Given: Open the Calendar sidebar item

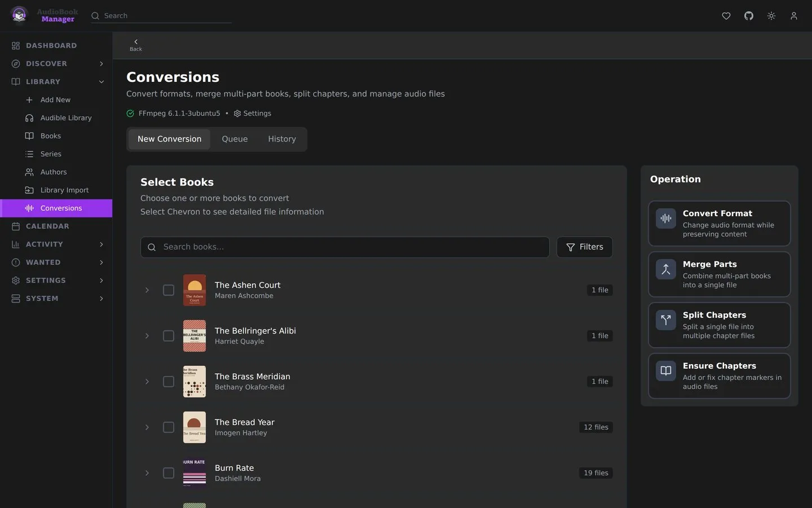Looking at the screenshot, I should tap(56, 226).
